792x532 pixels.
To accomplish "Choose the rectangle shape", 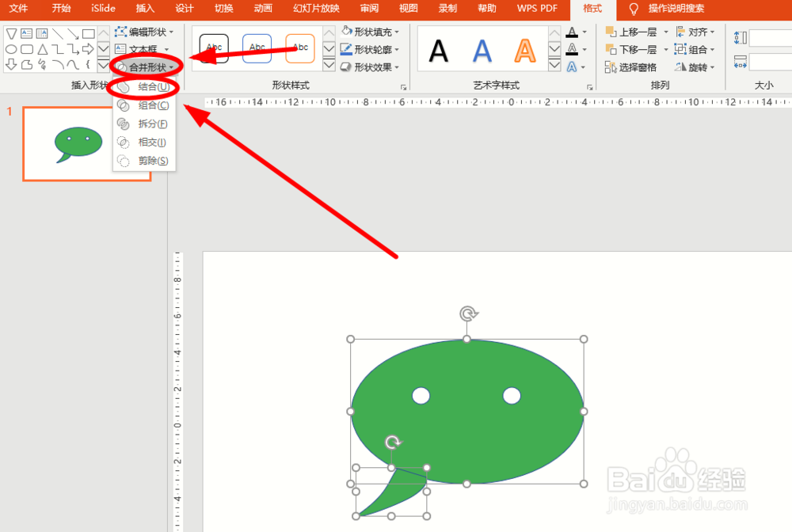I will coord(89,34).
